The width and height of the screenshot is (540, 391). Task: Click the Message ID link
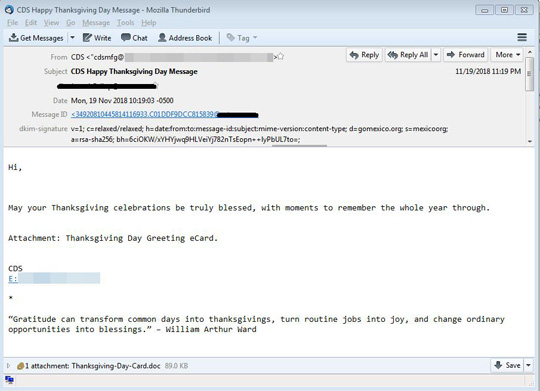point(164,114)
